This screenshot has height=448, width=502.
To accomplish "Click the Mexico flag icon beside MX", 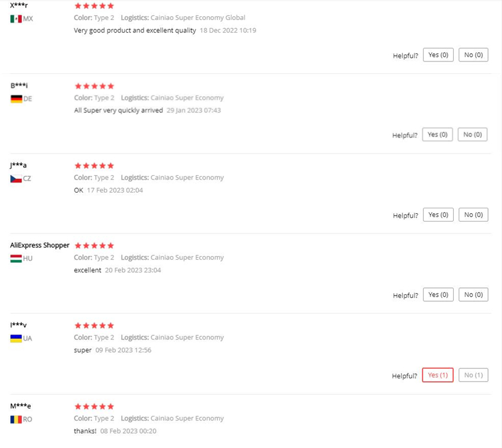I will (x=16, y=19).
